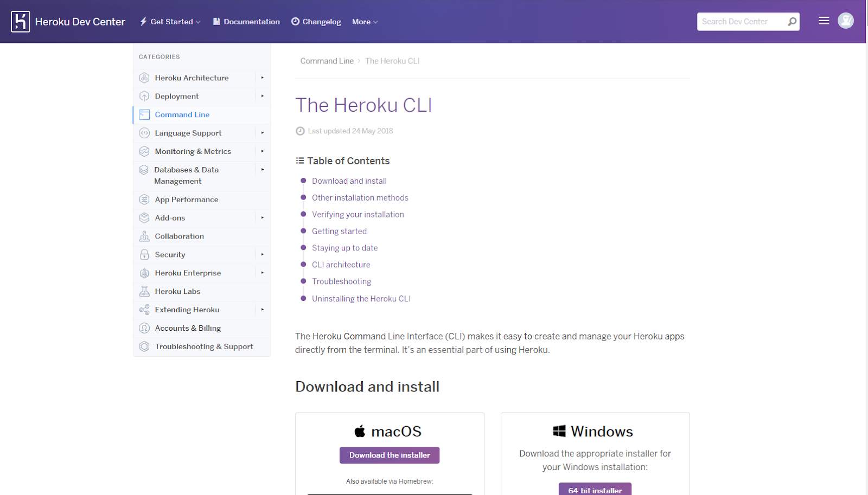This screenshot has height=495, width=868.
Task: Click the Accounts & Billing person icon
Action: click(144, 328)
